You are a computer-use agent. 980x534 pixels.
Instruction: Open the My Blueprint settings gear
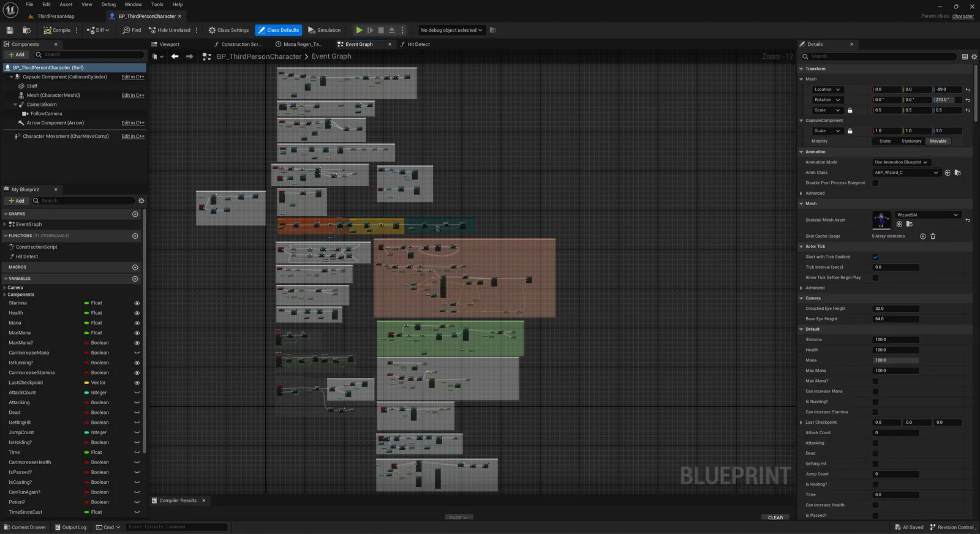[141, 201]
